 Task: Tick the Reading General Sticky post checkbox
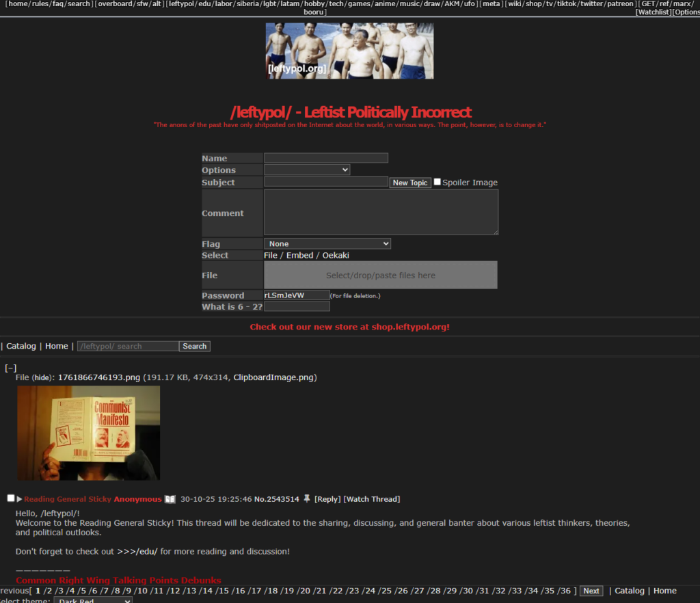coord(10,498)
